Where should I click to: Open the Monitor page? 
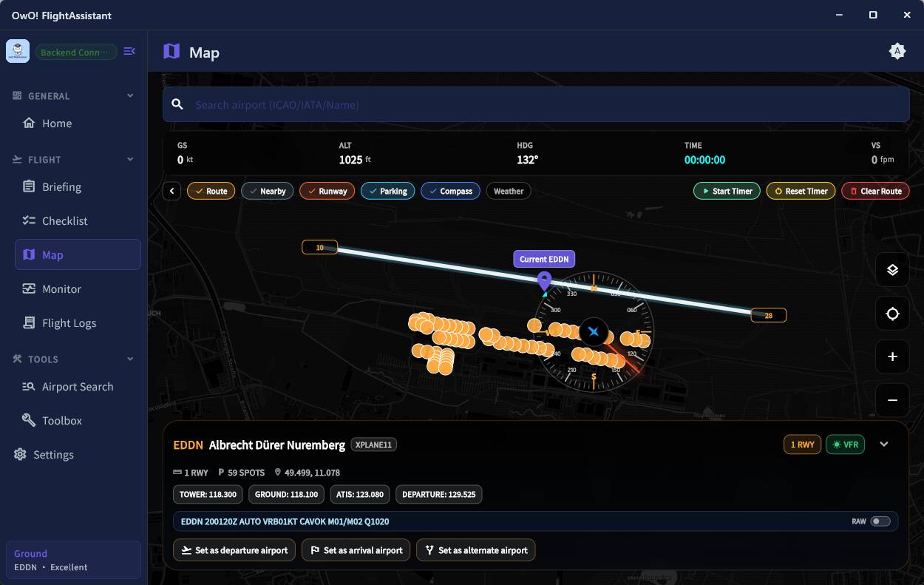point(78,289)
